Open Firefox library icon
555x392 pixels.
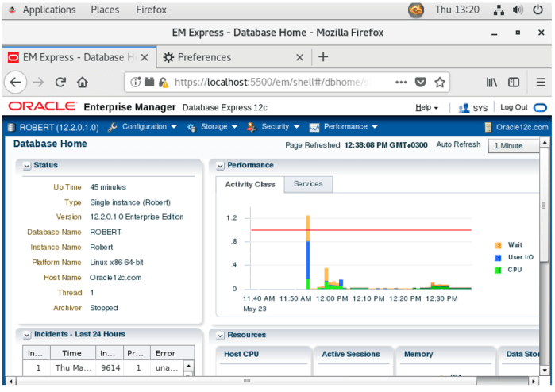pyautogui.click(x=491, y=82)
